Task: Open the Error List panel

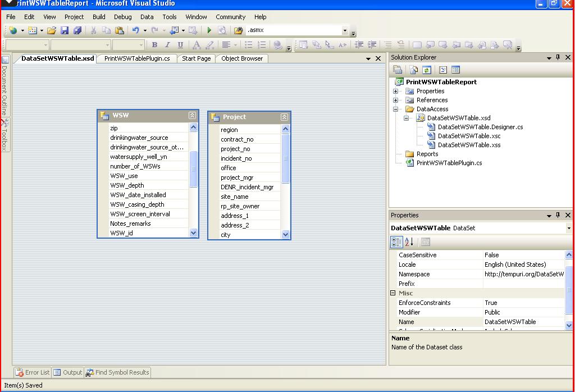Action: [33, 372]
